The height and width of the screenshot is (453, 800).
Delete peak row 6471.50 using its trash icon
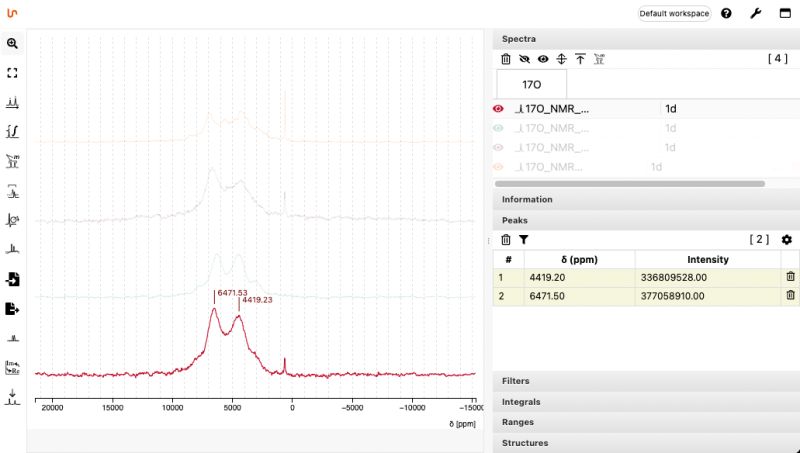[x=790, y=295]
